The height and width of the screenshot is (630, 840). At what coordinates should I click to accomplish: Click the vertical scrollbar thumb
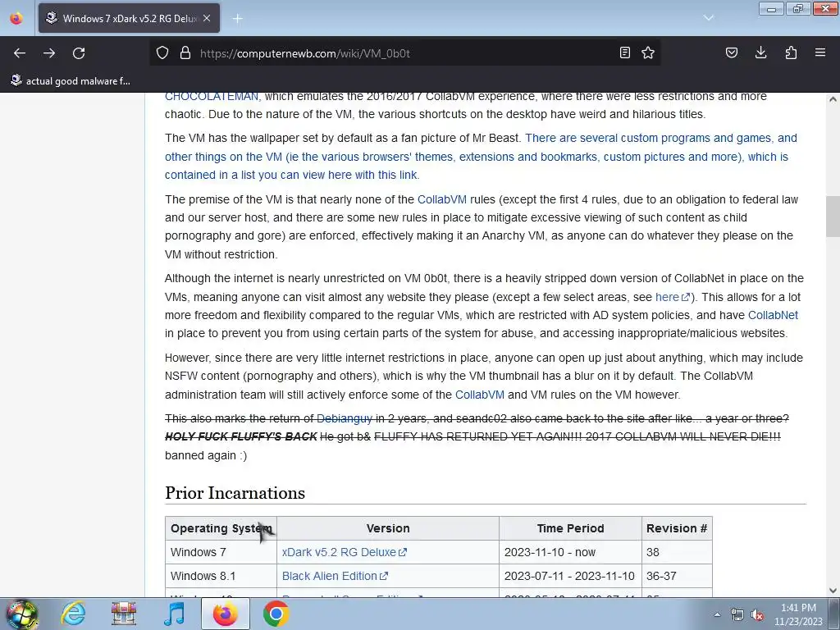click(833, 217)
